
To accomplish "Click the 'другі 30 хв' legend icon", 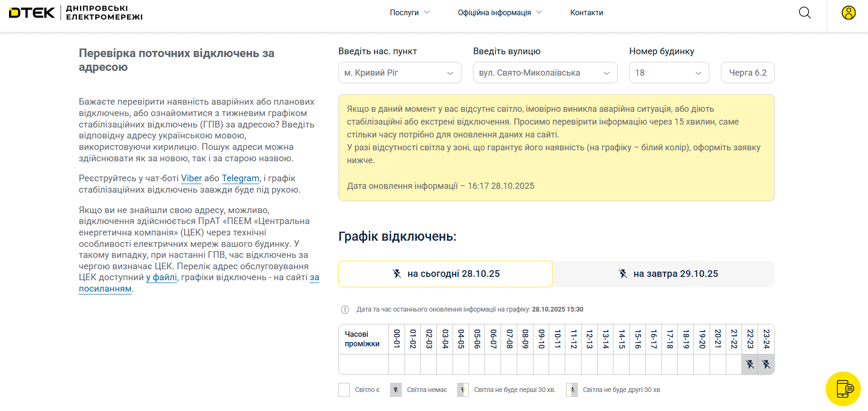I will [572, 390].
